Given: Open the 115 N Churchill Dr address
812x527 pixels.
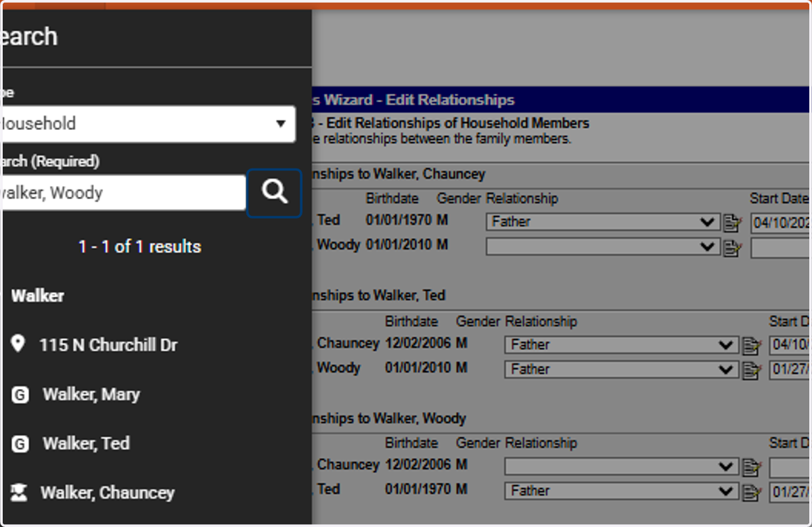Looking at the screenshot, I should pyautogui.click(x=108, y=345).
